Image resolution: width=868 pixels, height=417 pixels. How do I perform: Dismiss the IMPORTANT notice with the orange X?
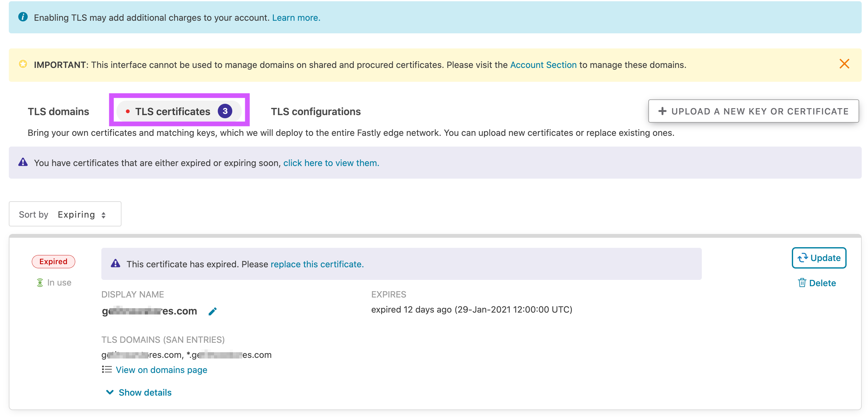844,64
